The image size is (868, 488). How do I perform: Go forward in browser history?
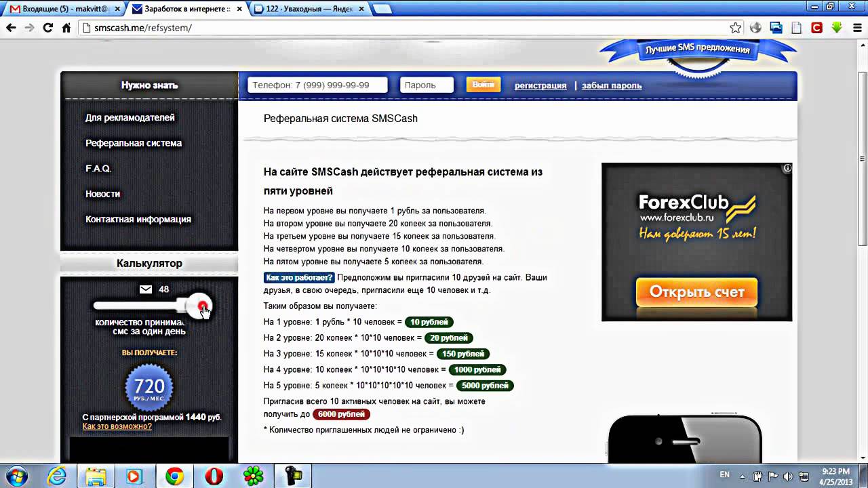point(29,28)
